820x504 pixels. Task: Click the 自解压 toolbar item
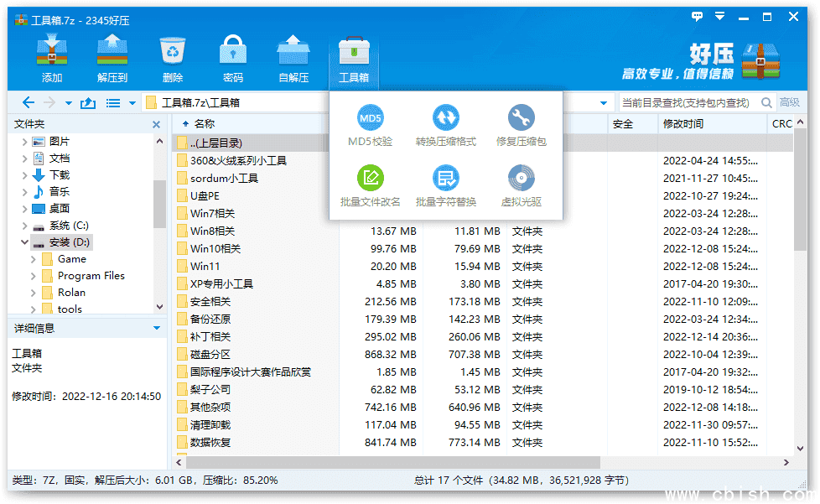293,56
